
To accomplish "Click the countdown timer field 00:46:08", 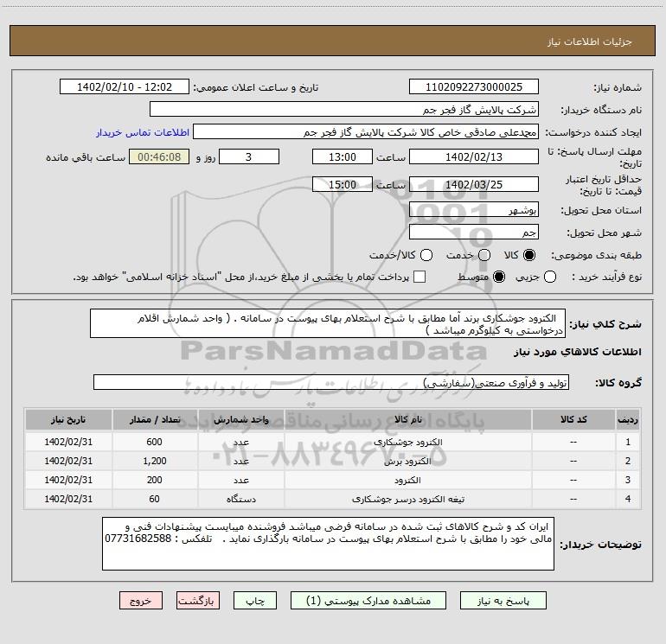I will pyautogui.click(x=159, y=156).
